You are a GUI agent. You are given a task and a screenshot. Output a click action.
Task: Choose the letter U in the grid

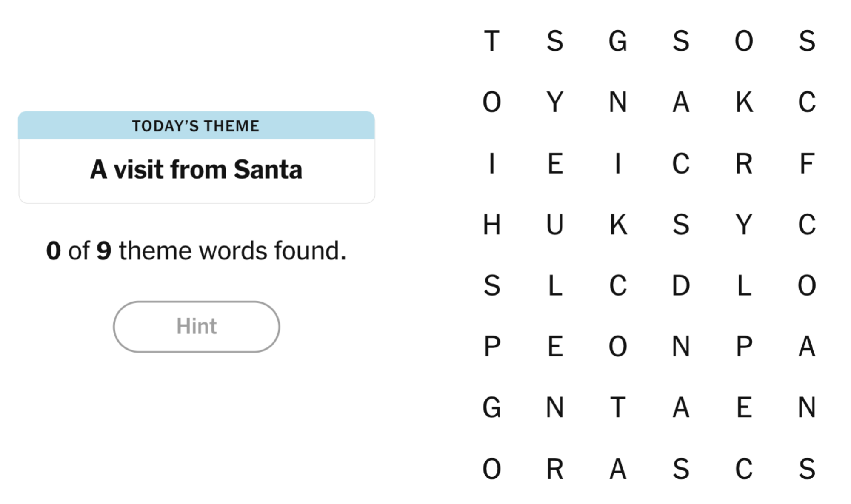pyautogui.click(x=555, y=224)
